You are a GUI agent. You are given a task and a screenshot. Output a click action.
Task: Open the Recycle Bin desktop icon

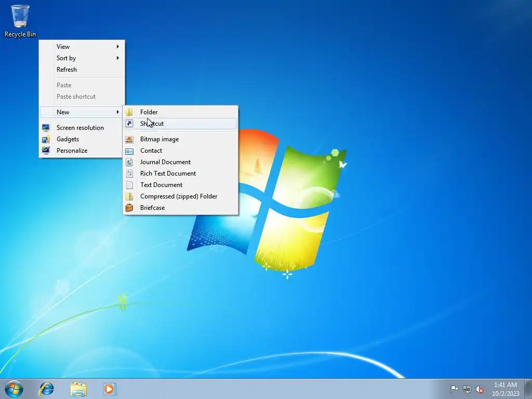point(20,21)
